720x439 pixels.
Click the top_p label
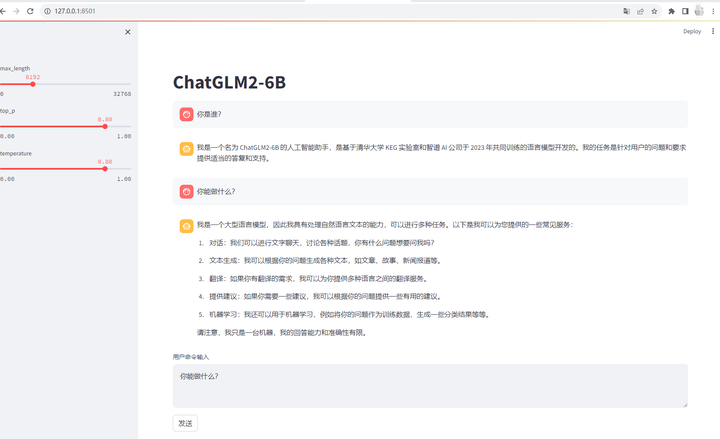click(7, 111)
